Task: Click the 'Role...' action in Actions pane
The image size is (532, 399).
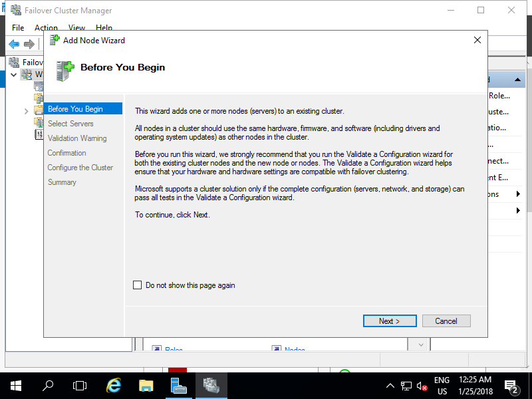Action: (x=499, y=96)
